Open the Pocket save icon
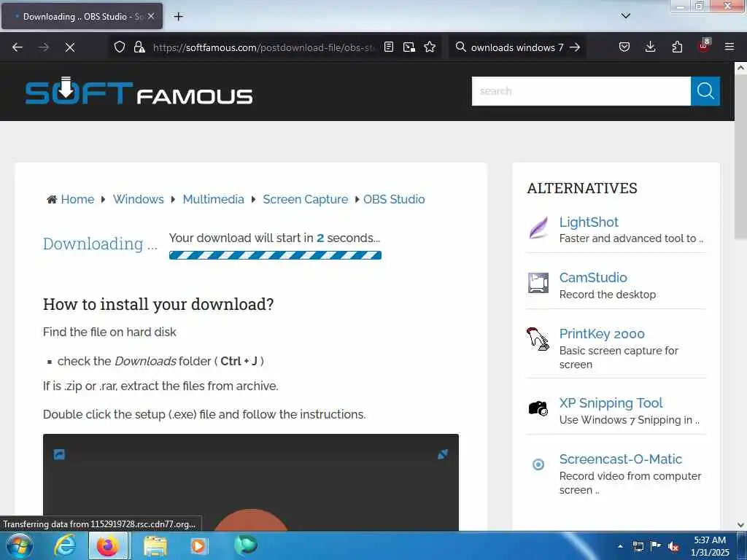The height and width of the screenshot is (560, 747). pos(624,47)
